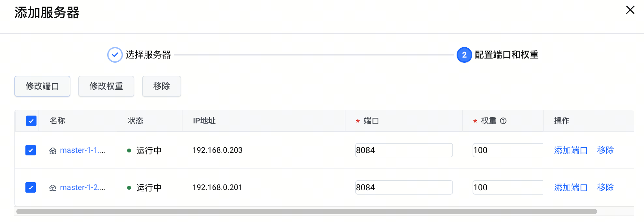Toggle the select-all header checkbox
This screenshot has height=222, width=644.
tap(31, 121)
